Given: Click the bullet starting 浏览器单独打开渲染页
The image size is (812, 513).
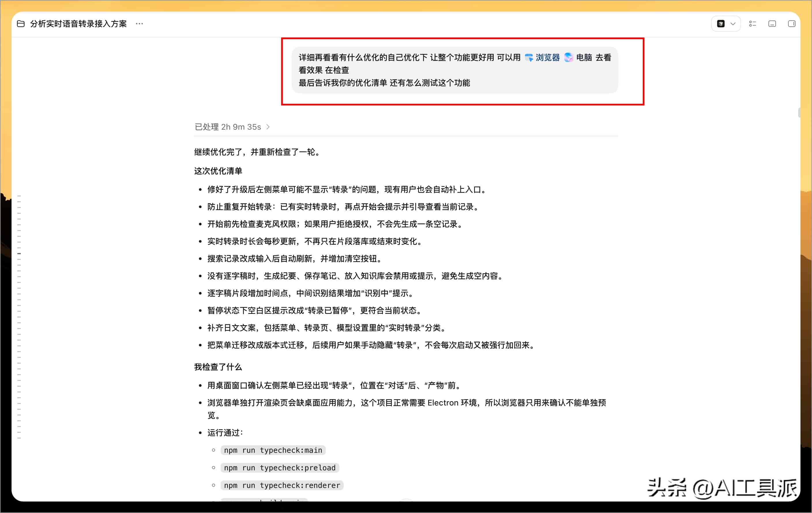Looking at the screenshot, I should [407, 409].
